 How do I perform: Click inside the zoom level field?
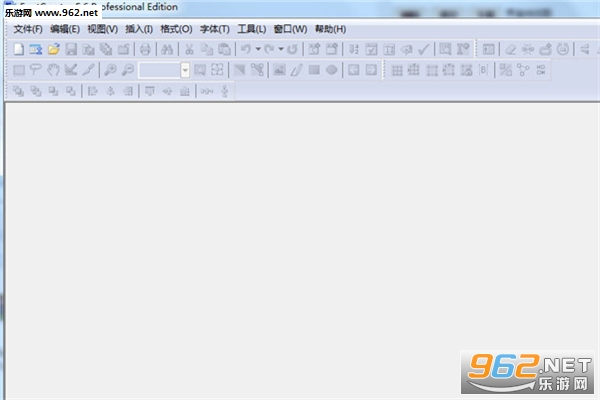coord(160,70)
